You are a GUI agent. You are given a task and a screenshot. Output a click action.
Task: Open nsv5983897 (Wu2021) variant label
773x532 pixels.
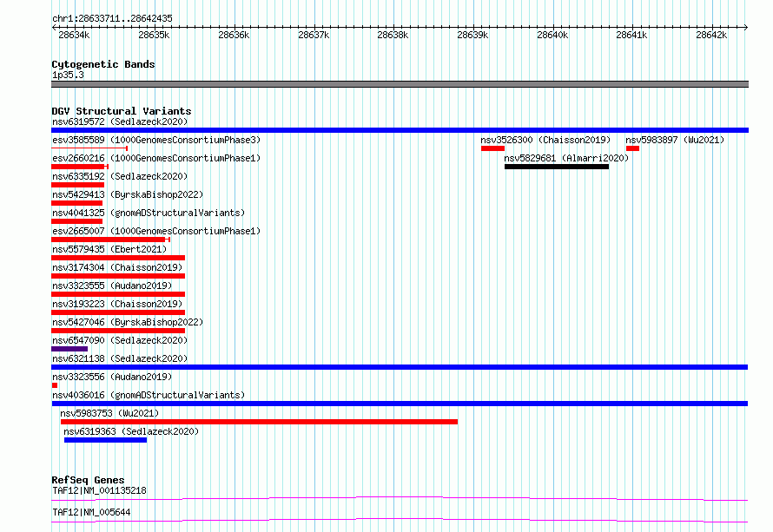pyautogui.click(x=675, y=140)
